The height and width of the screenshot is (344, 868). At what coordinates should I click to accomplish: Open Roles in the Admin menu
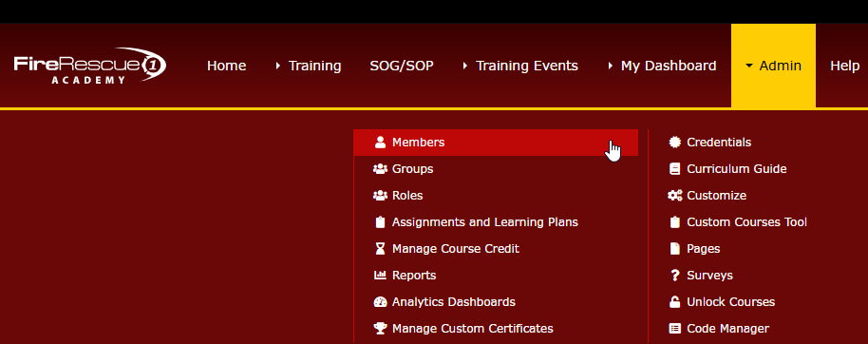pos(407,196)
